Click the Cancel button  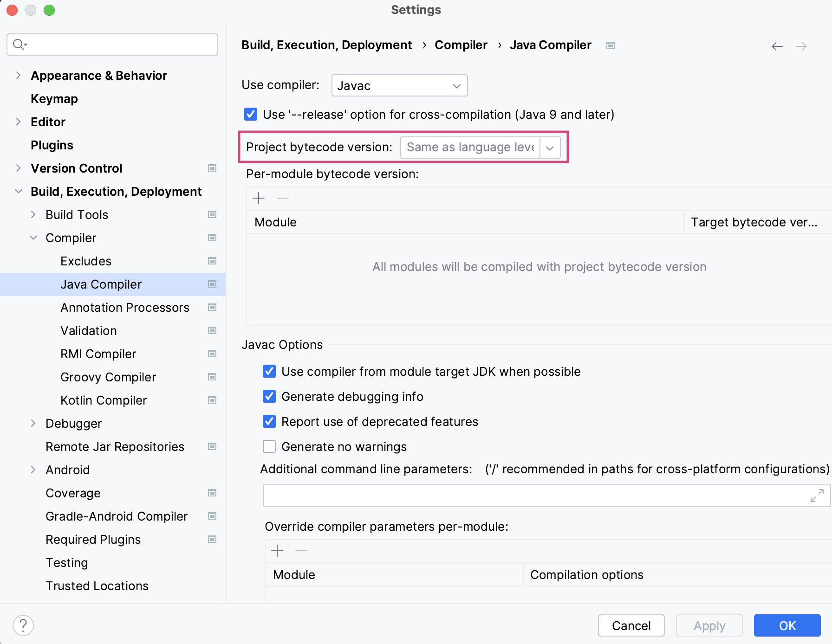point(631,625)
